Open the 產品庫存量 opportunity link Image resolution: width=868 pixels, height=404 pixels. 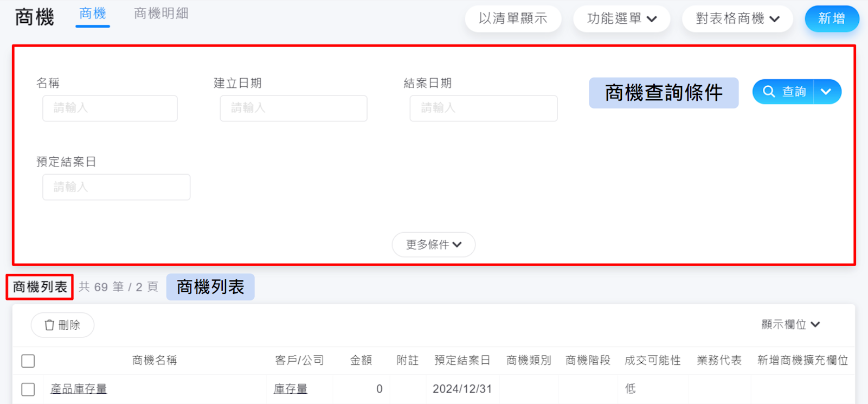pyautogui.click(x=79, y=389)
